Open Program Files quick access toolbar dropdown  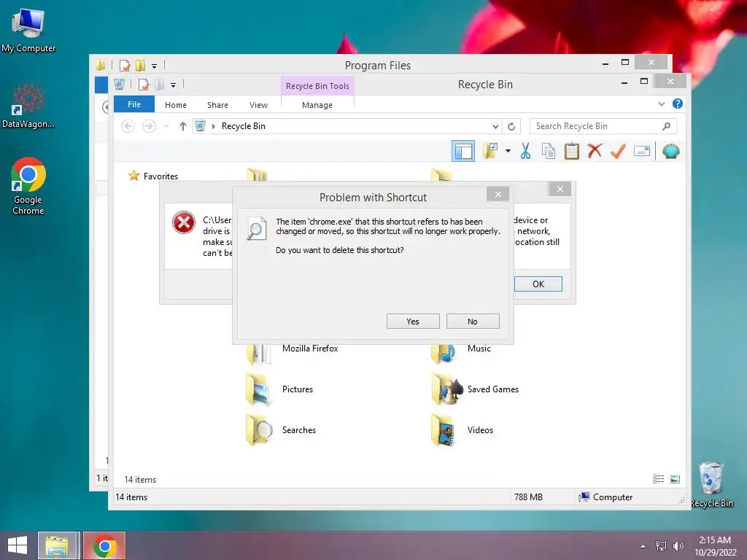[x=154, y=66]
